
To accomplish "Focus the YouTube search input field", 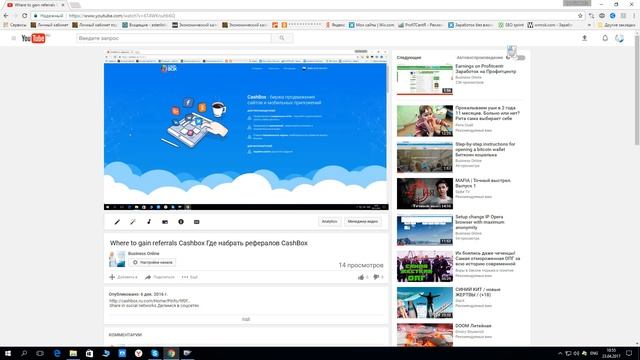I will coord(173,38).
